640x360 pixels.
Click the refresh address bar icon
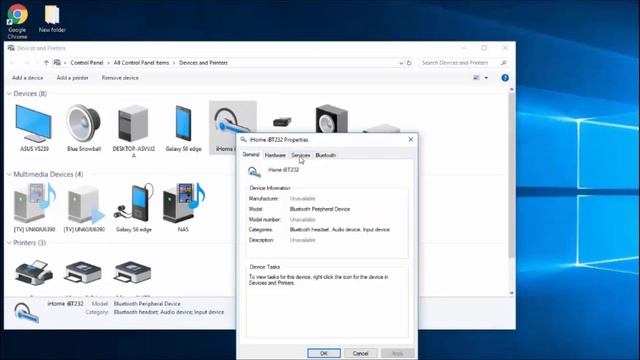409,63
